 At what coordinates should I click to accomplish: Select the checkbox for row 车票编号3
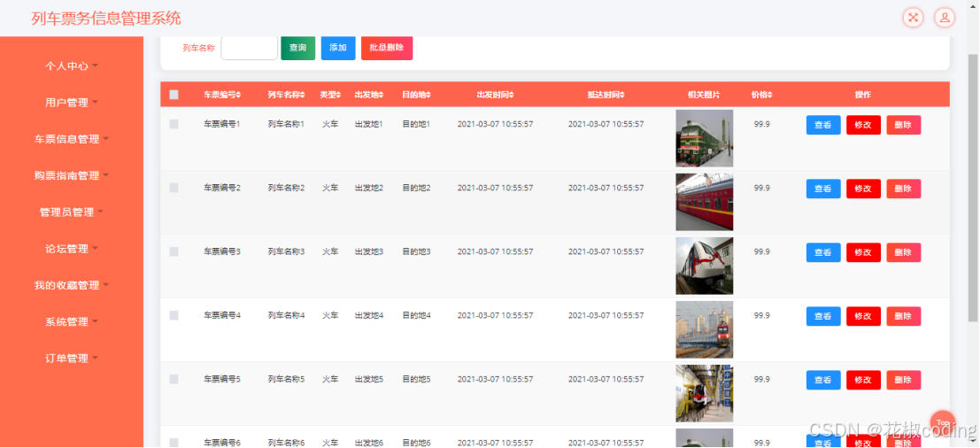174,251
